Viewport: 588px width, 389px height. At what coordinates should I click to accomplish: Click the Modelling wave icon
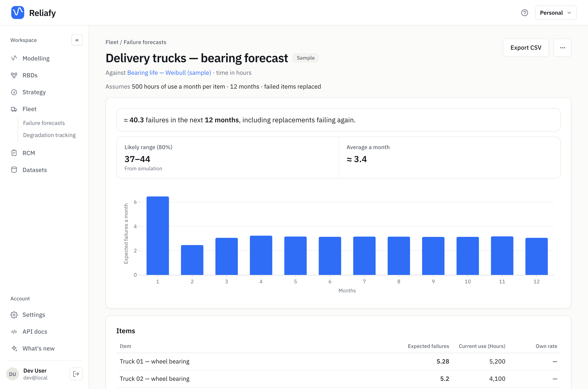(x=14, y=58)
